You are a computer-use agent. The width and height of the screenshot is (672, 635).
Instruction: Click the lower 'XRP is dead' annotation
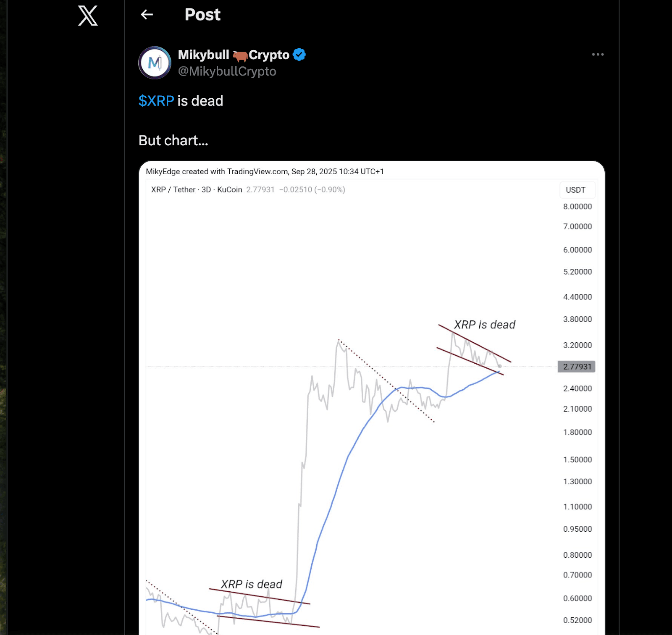point(251,584)
